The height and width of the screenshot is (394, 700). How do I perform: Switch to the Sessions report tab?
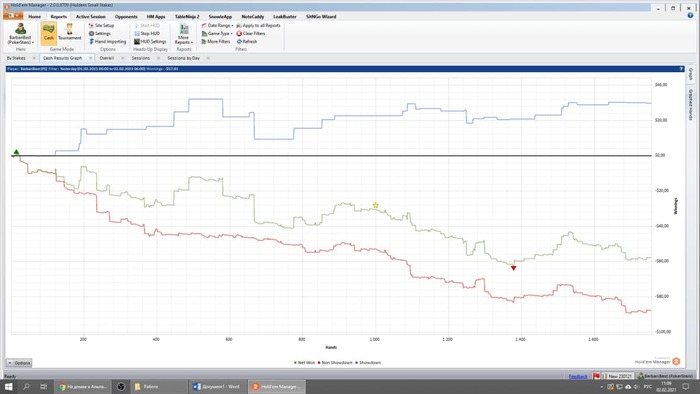pyautogui.click(x=141, y=58)
